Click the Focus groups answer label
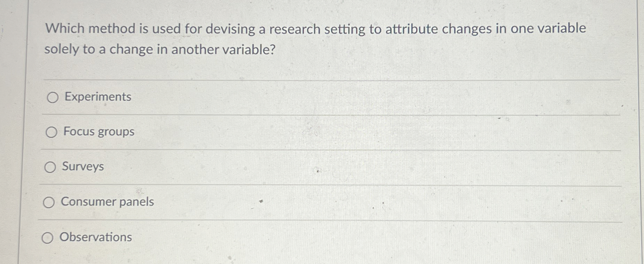 (99, 132)
